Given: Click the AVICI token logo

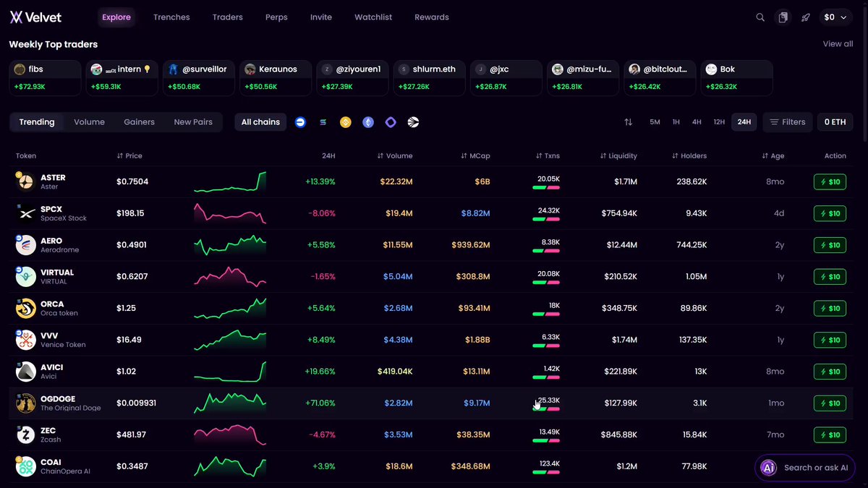Looking at the screenshot, I should [x=26, y=372].
